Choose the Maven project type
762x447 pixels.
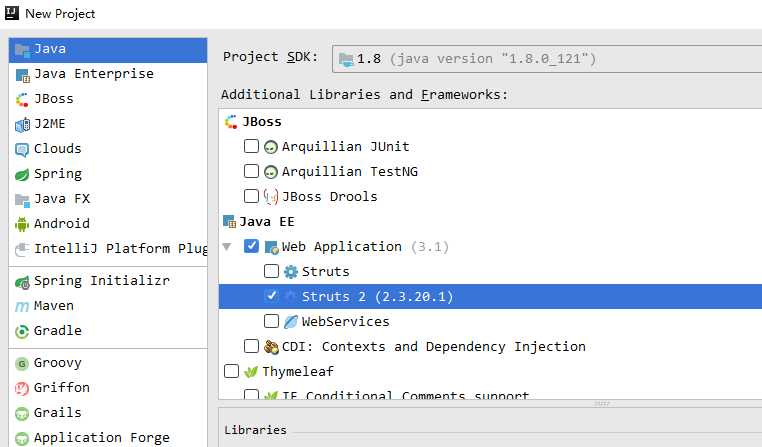108,306
